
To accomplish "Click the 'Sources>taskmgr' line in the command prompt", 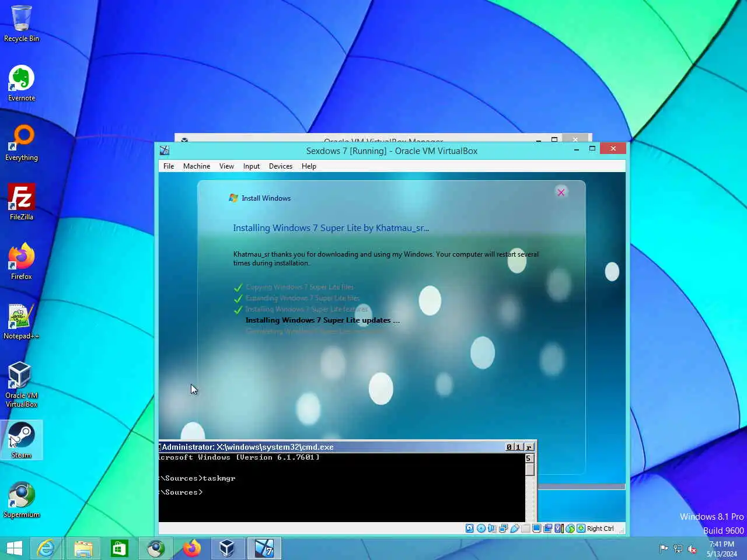I will 197,478.
